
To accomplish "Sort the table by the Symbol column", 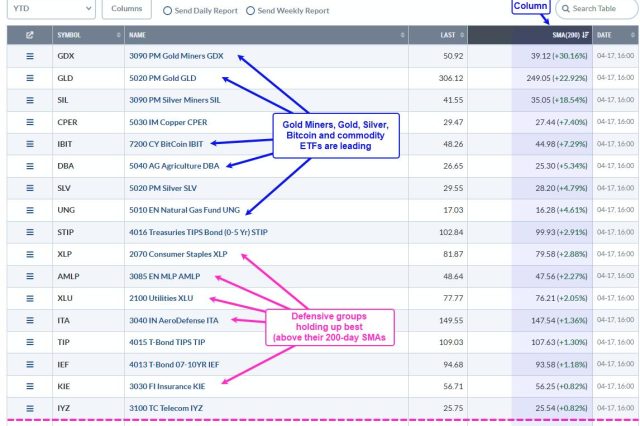I will point(86,35).
